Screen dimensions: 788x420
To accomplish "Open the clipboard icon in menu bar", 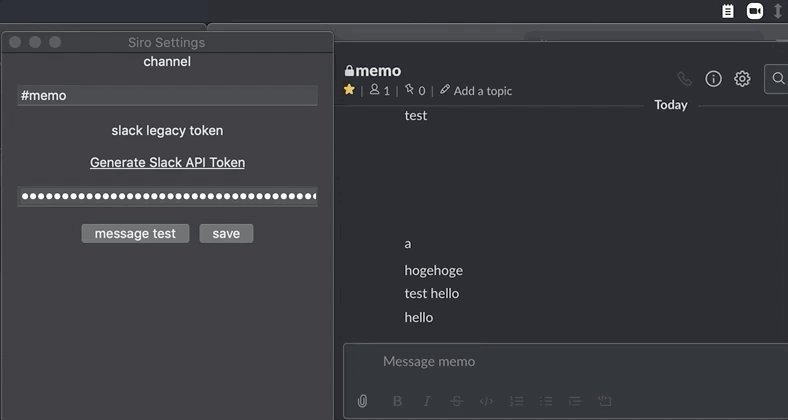I will 728,10.
